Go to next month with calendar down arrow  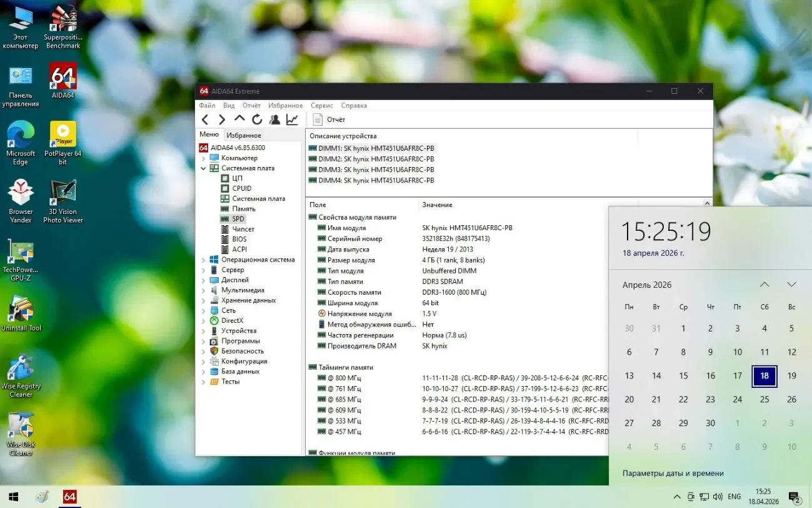[791, 285]
